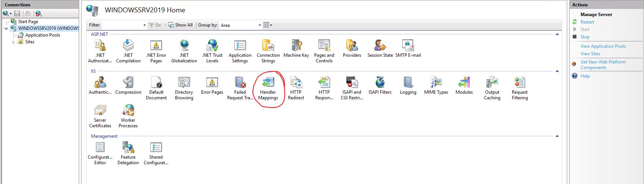Open Logging feature
The height and width of the screenshot is (184, 644).
click(x=408, y=85)
